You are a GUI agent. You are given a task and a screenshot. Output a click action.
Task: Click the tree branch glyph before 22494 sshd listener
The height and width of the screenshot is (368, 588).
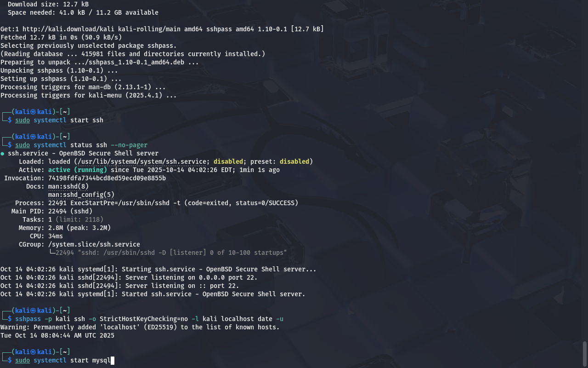click(x=52, y=253)
